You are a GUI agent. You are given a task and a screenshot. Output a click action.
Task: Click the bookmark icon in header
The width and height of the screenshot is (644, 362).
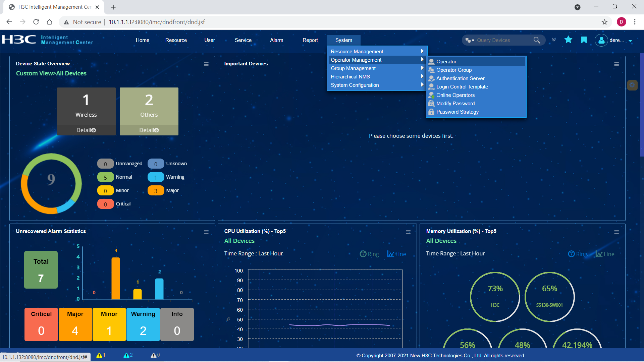(x=584, y=40)
